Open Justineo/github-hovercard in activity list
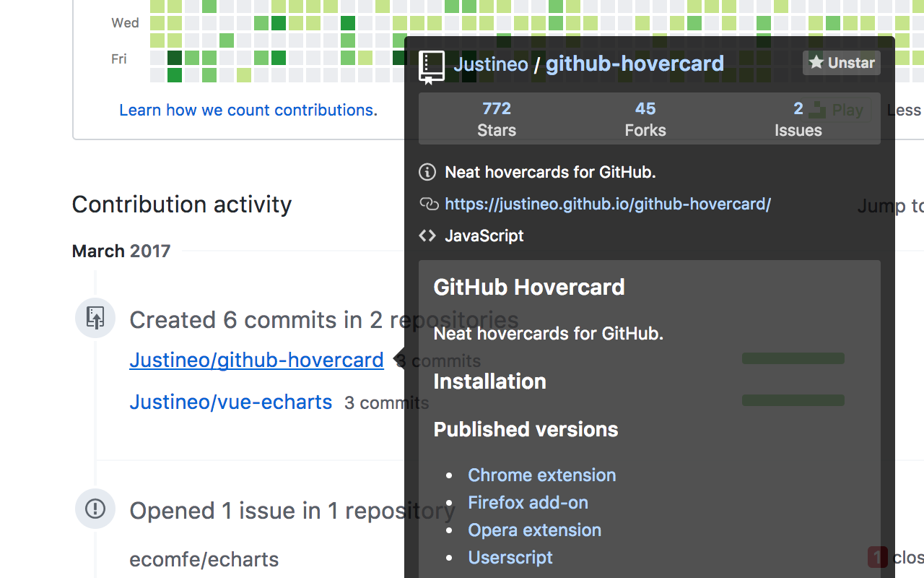 [x=256, y=360]
